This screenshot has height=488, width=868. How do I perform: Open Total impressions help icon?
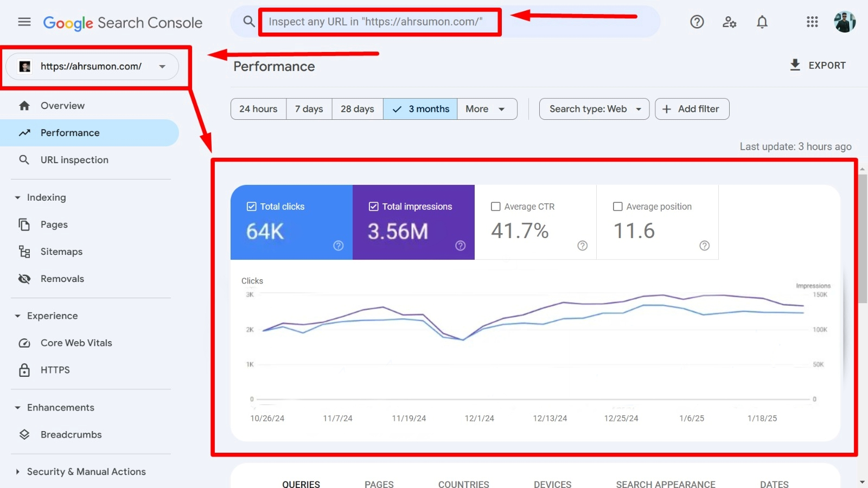[x=461, y=246]
